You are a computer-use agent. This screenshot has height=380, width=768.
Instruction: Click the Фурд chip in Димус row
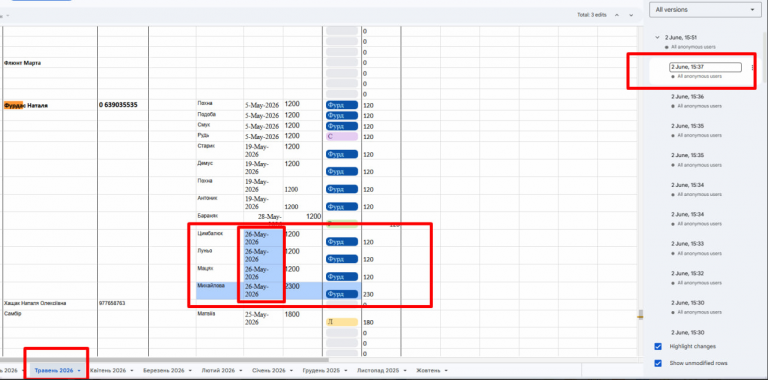coord(342,172)
